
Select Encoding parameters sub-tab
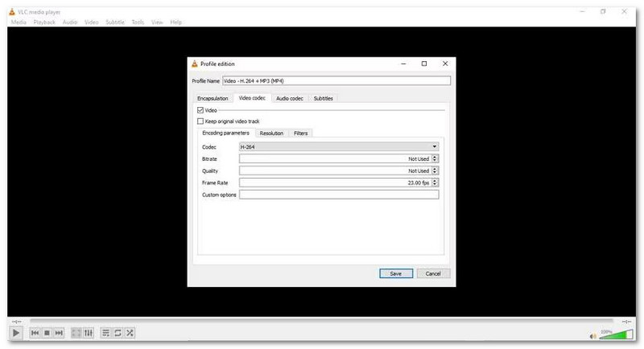coord(226,133)
